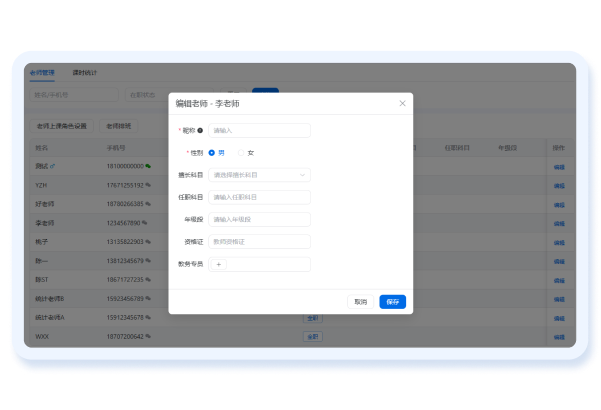Click the 任职科目 input field
Viewport: 601px width, 410px height.
pos(259,197)
